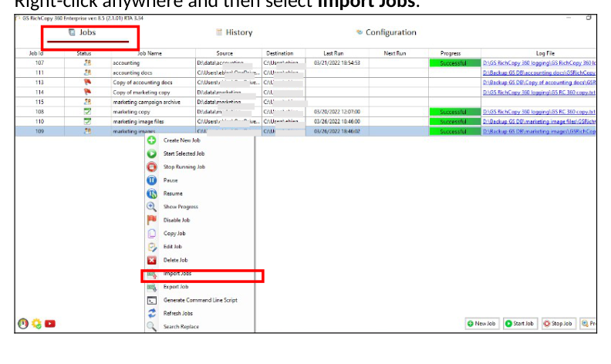Screen dimensions: 611x364
Task: Open log file link of selected job 109
Action: 539,131
